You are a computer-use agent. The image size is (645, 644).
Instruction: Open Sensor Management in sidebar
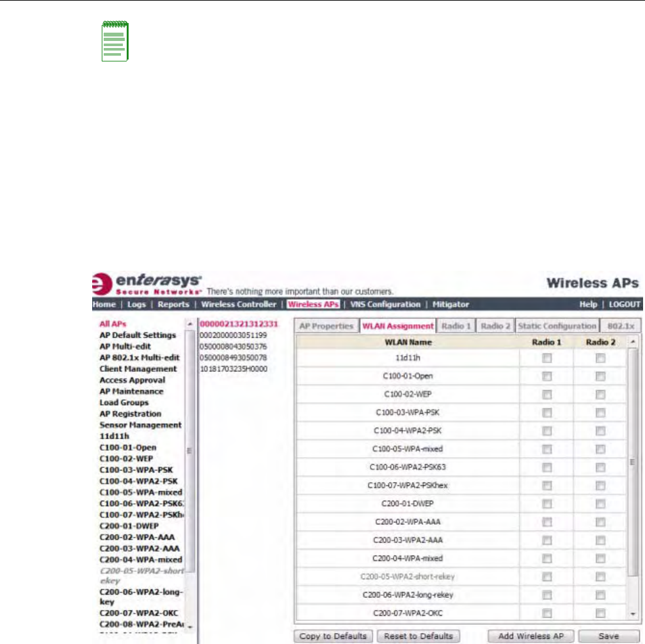click(140, 424)
